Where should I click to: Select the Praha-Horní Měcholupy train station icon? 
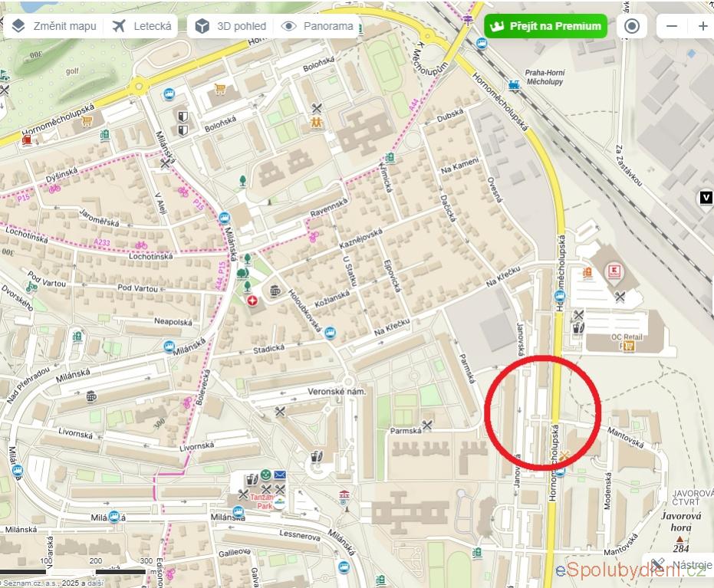(514, 85)
